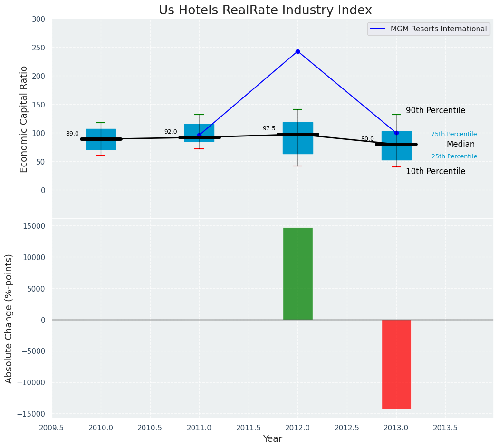Screen dimensions: 498x448
Task: Click the Year x-axis label
Action: pyautogui.click(x=273, y=439)
